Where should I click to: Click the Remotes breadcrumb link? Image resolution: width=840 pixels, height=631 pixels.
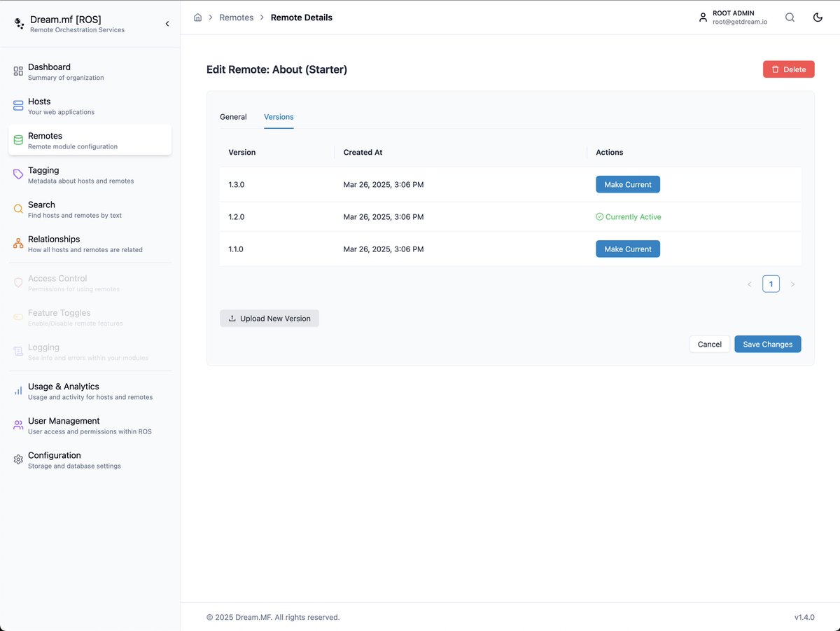[x=237, y=18]
